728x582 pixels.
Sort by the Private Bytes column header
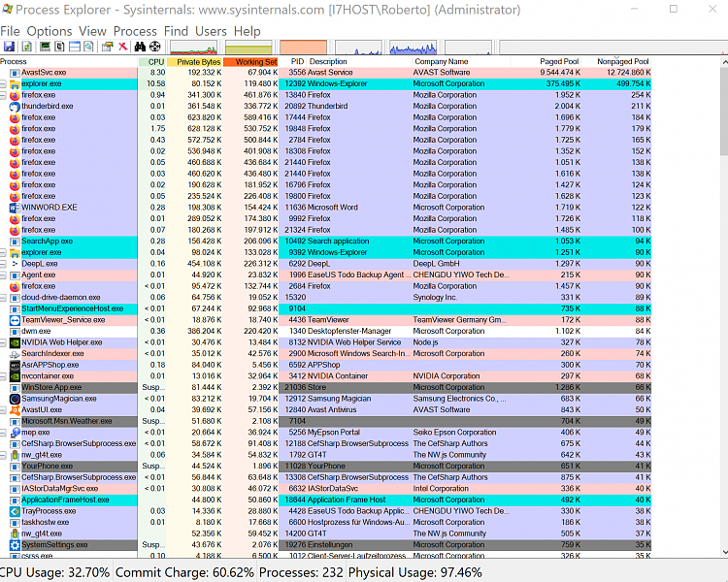pyautogui.click(x=194, y=62)
